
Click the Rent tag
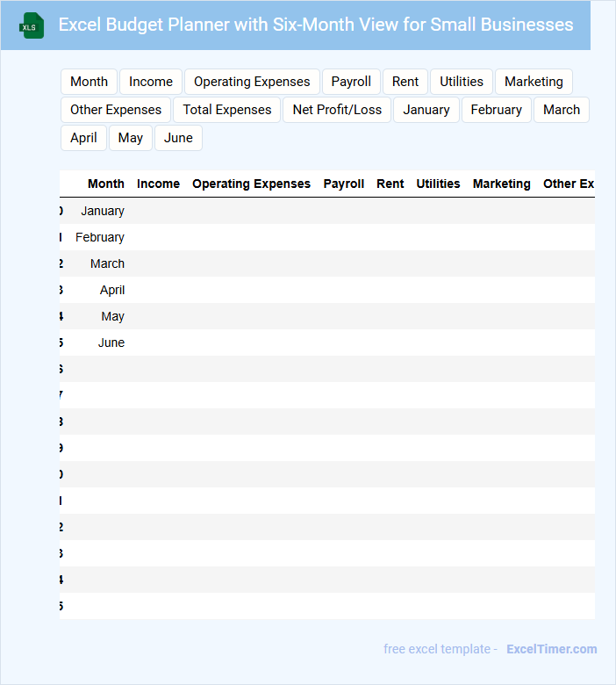[405, 82]
